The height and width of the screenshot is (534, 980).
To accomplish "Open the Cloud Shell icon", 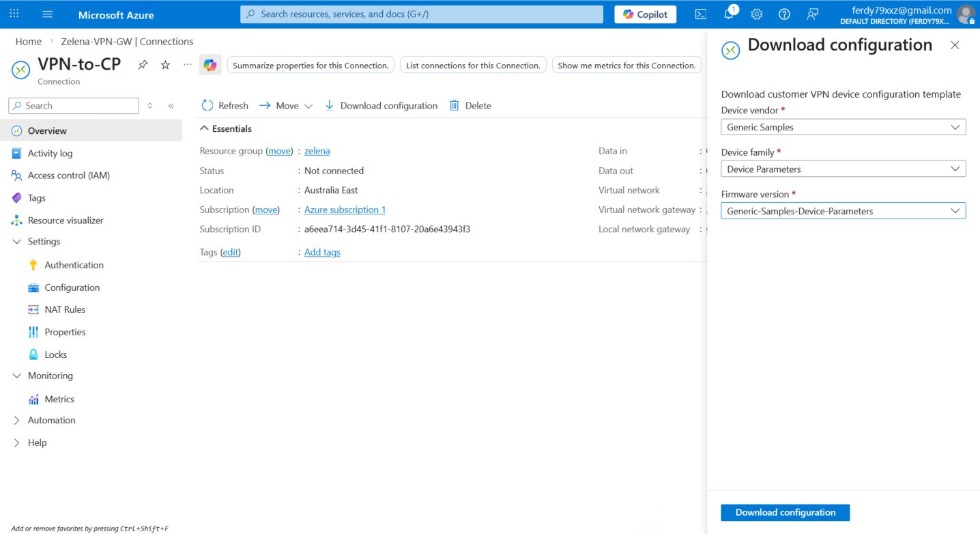I will [700, 14].
